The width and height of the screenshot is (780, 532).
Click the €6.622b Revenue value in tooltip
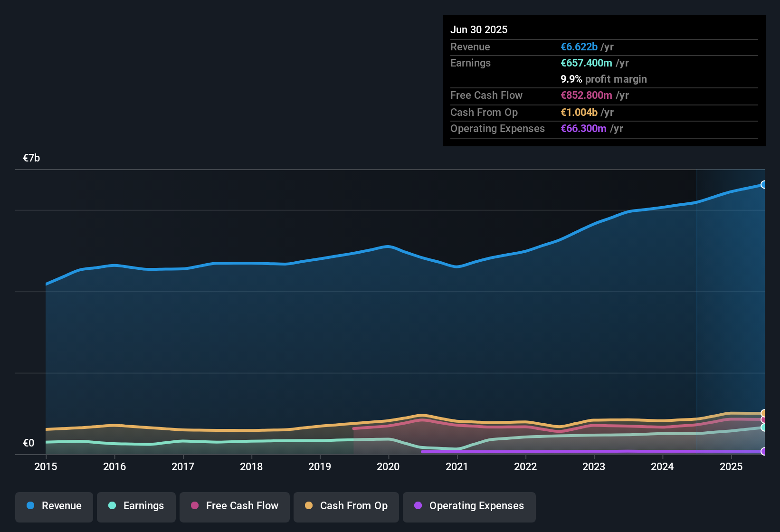tap(579, 47)
